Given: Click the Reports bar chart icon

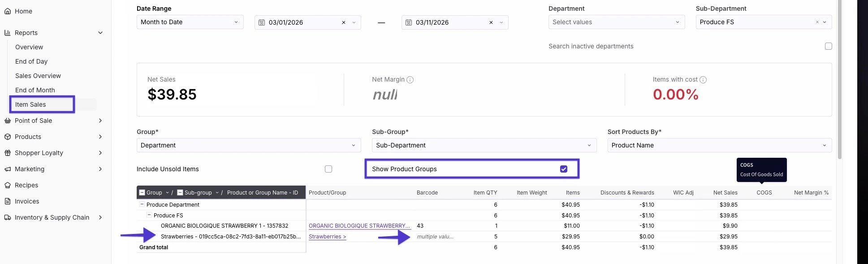Looking at the screenshot, I should pos(8,33).
